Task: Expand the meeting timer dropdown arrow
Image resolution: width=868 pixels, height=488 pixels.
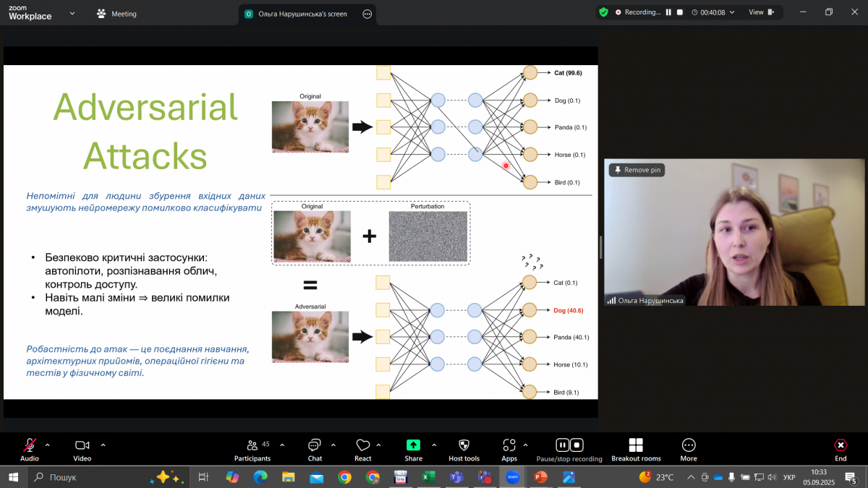Action: (732, 12)
